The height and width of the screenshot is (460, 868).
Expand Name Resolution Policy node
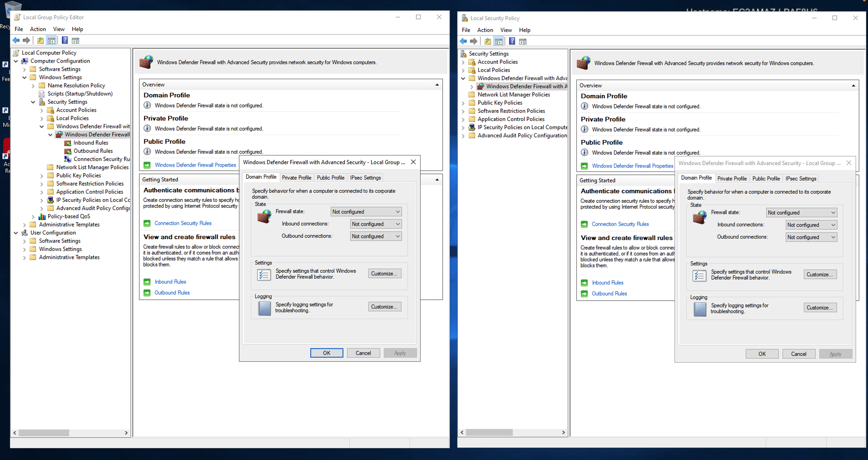click(33, 86)
